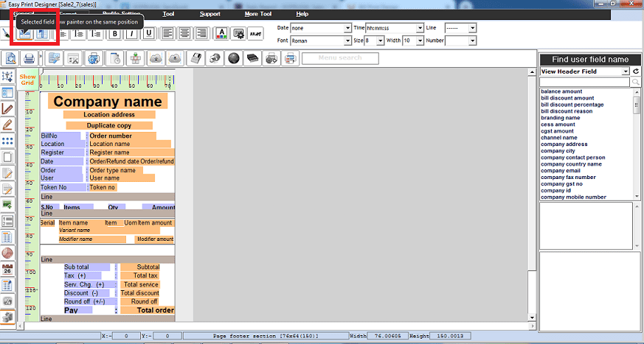Image resolution: width=644 pixels, height=344 pixels.
Task: Align text to the left
Action: click(x=167, y=34)
